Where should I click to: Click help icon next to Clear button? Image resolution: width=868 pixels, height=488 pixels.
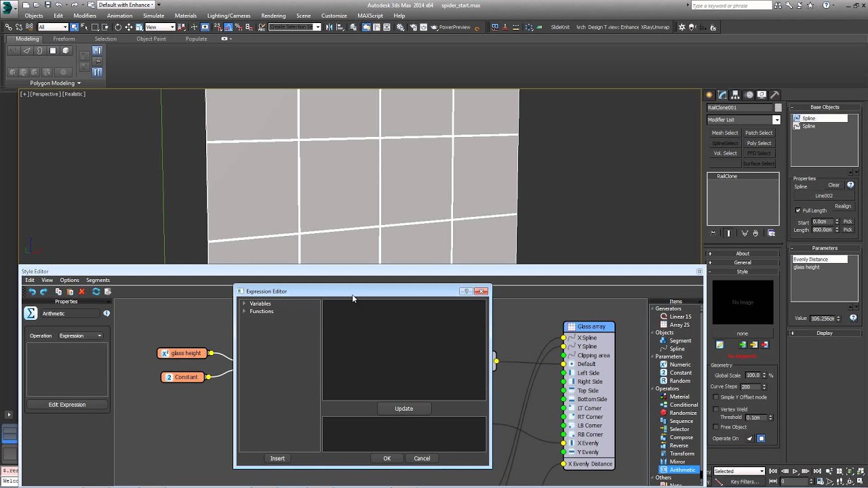850,184
